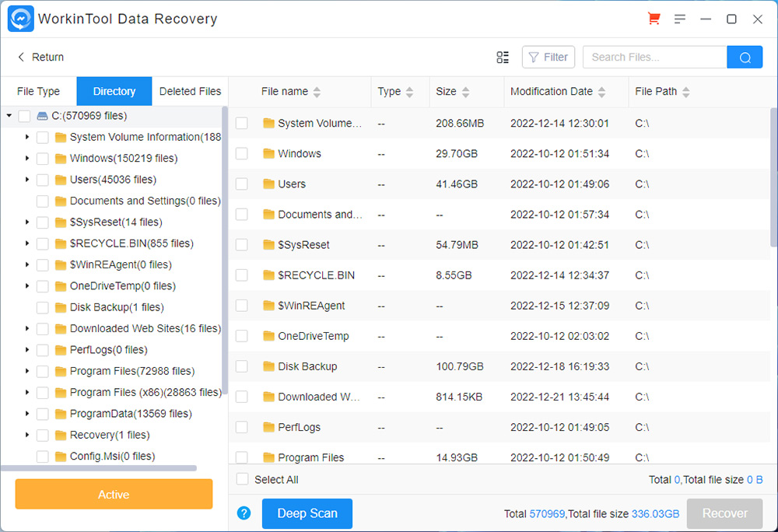Tick the checkbox for the Users row in list
The width and height of the screenshot is (778, 532).
point(242,184)
